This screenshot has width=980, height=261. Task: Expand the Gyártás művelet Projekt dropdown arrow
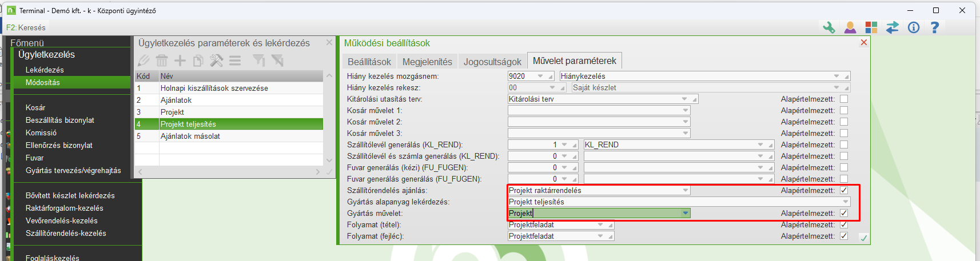pyautogui.click(x=685, y=213)
